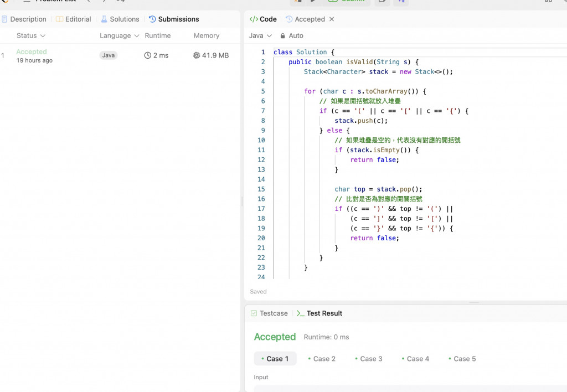Click the 2 ms runtime value
Image resolution: width=567 pixels, height=392 pixels.
coord(161,55)
